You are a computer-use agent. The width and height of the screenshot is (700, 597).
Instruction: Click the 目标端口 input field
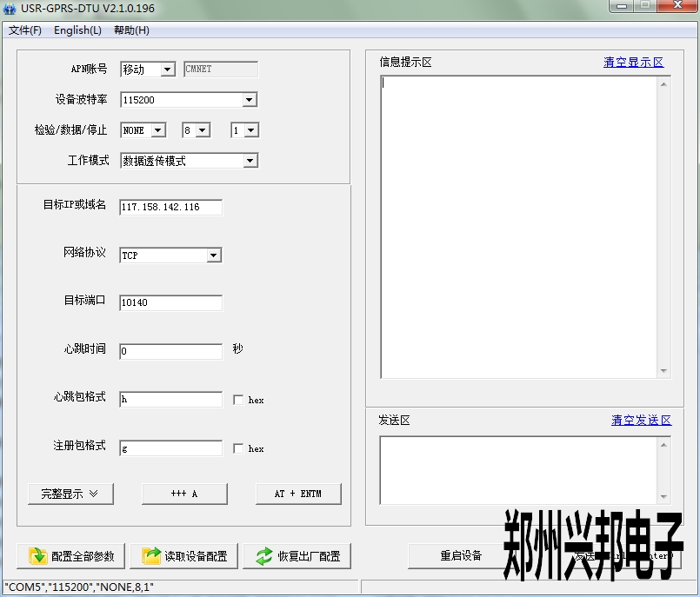click(170, 303)
